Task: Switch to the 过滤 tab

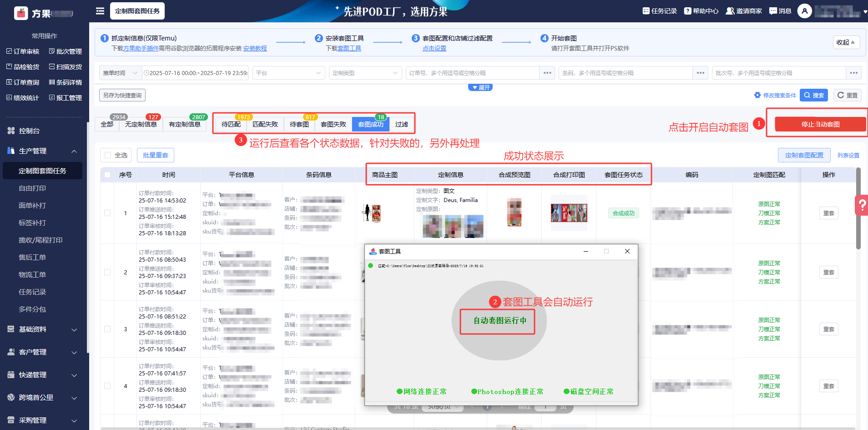Action: point(402,124)
